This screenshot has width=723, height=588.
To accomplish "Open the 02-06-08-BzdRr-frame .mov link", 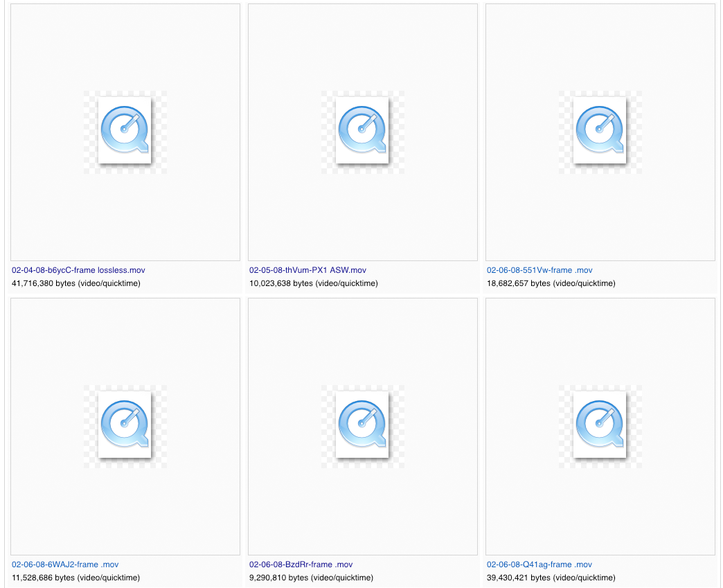I will 301,564.
